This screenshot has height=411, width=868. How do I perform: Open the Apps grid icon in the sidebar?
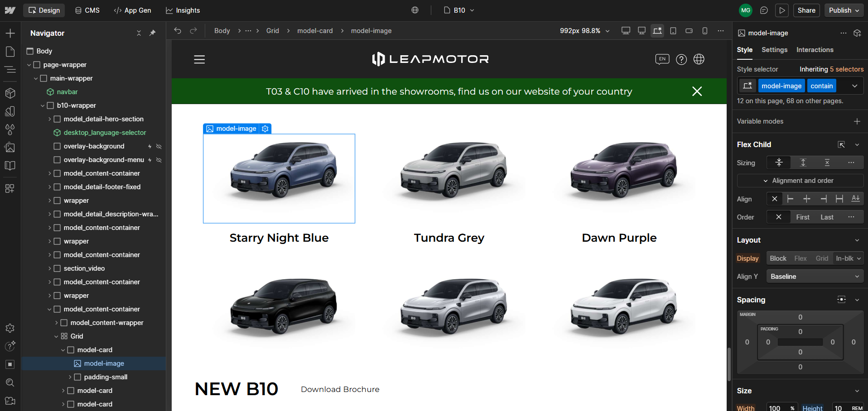tap(10, 188)
